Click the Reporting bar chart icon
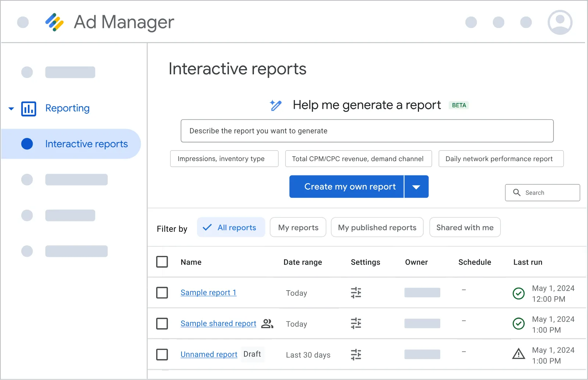588x380 pixels. [29, 109]
